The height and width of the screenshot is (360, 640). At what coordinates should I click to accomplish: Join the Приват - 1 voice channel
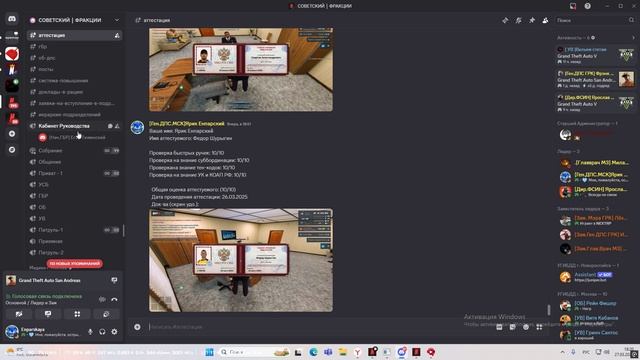click(x=75, y=173)
